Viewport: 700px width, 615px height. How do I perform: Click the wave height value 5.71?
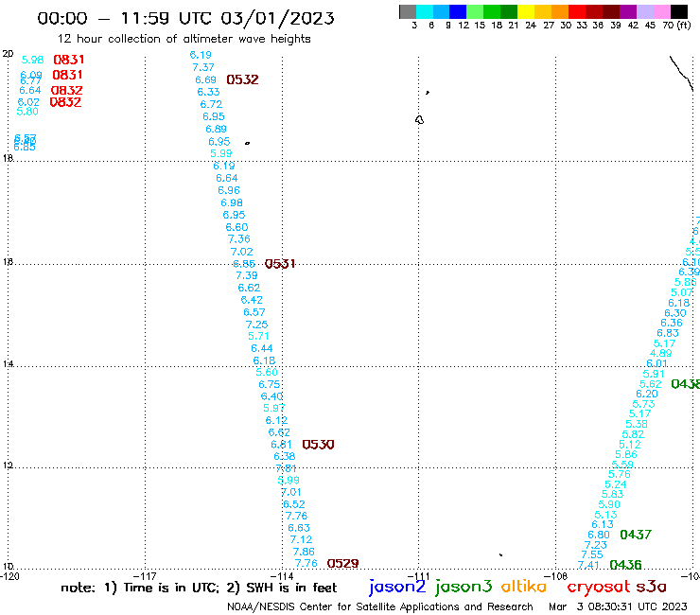click(x=258, y=336)
